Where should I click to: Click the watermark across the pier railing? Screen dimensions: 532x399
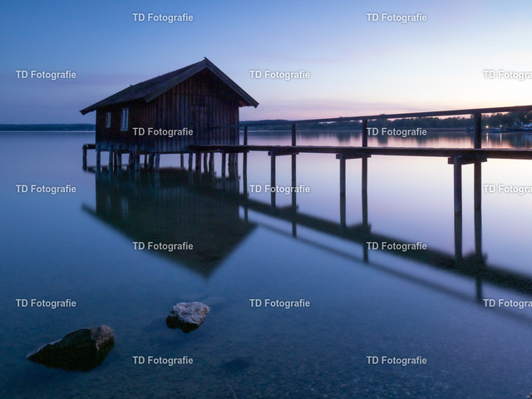pos(397,131)
